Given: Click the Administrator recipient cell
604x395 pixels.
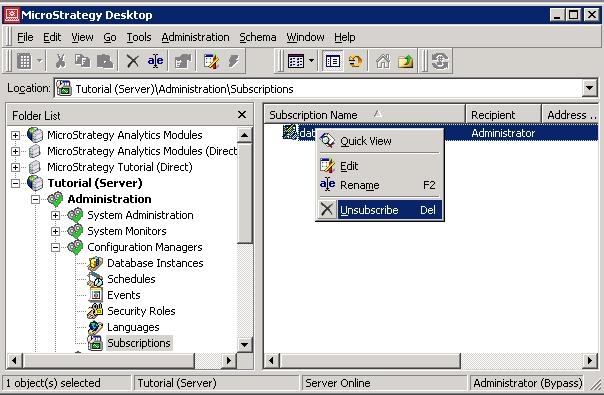Looking at the screenshot, I should pos(503,133).
